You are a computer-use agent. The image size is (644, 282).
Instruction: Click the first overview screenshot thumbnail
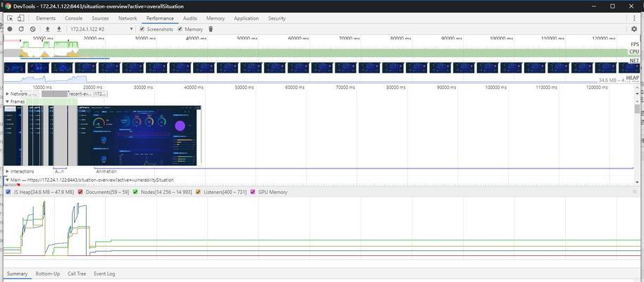tap(14, 68)
